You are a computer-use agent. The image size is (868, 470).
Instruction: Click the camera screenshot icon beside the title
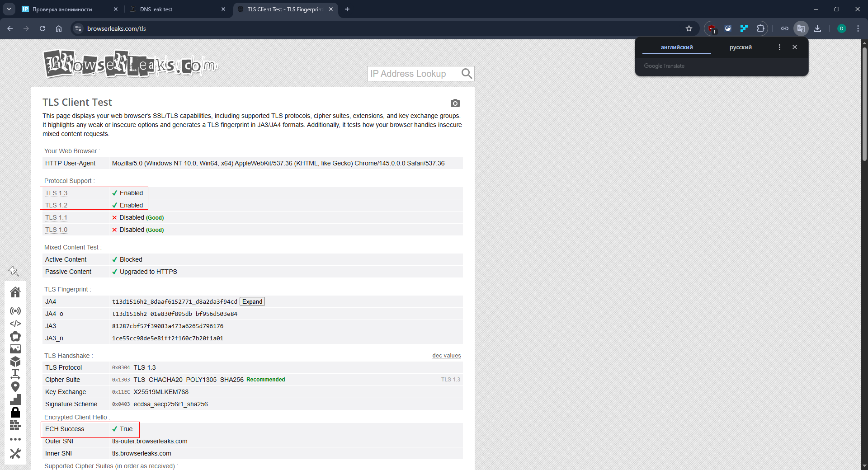(455, 103)
